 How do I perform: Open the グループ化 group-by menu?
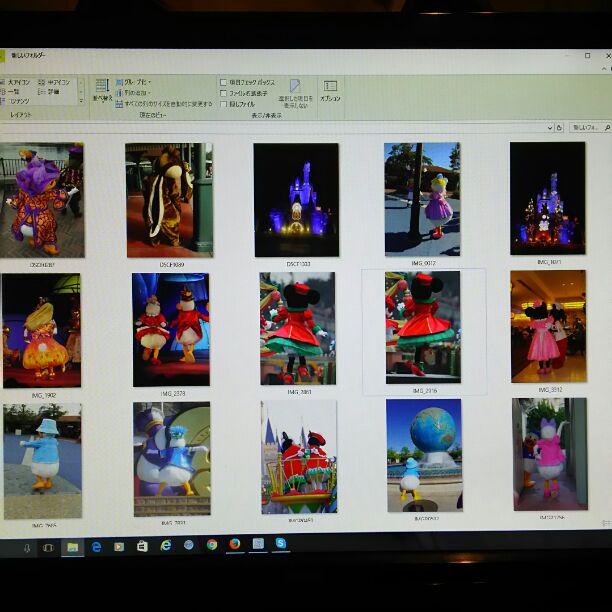pyautogui.click(x=134, y=82)
